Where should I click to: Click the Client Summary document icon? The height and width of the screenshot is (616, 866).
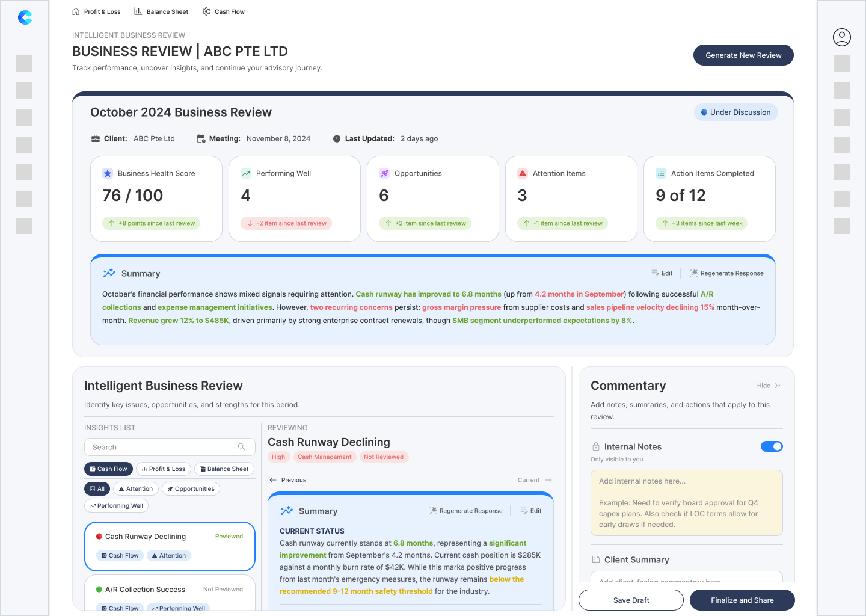pos(596,559)
